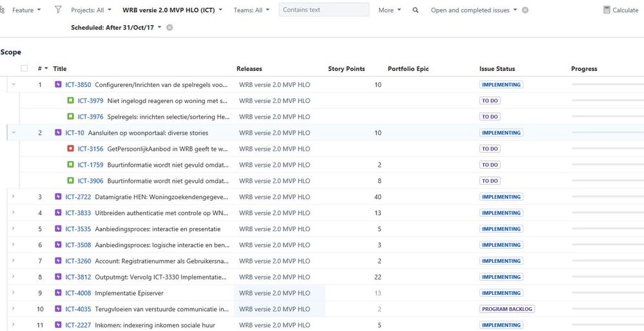The image size is (644, 331).
Task: Open the Feature hierarchy dropdown
Action: [x=26, y=10]
